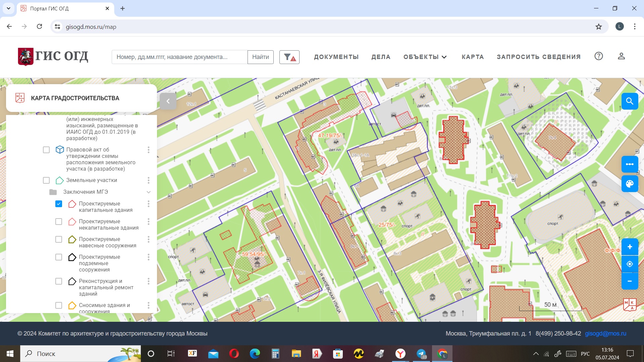The image size is (644, 362).
Task: Enable Земельные участки layer checkbox
Action: (x=46, y=180)
